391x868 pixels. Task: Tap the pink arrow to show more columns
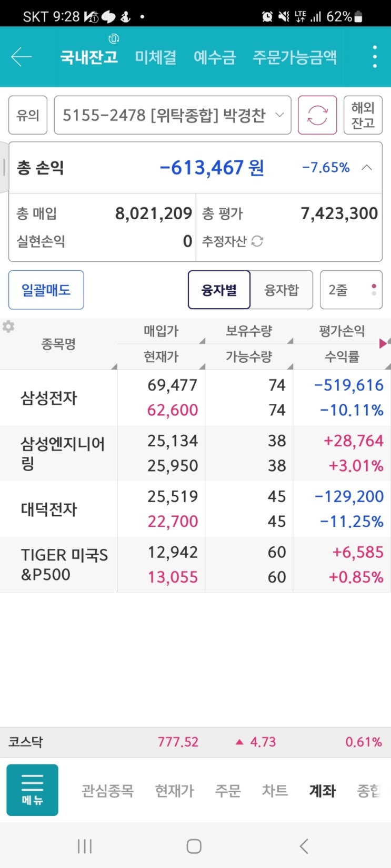[383, 343]
